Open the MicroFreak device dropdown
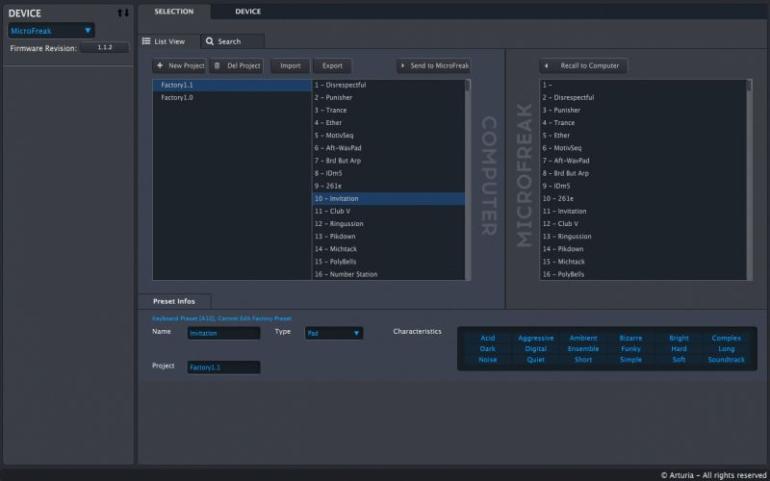Screen dimensions: 770x481 click(x=51, y=30)
